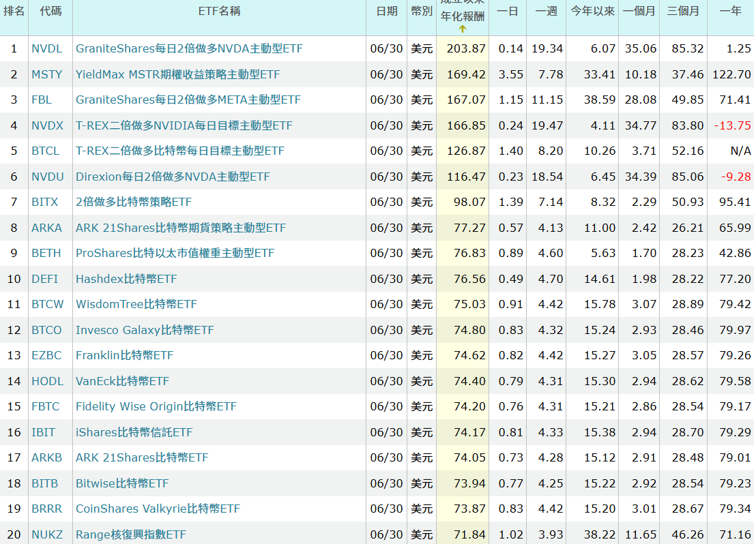Open the IBIT ticker link

[44, 432]
